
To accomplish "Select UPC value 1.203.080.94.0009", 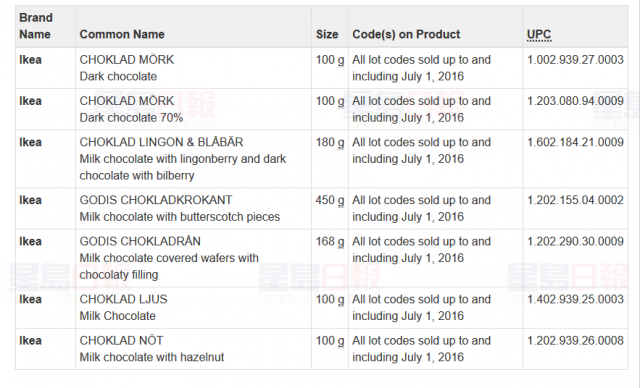I will click(575, 101).
